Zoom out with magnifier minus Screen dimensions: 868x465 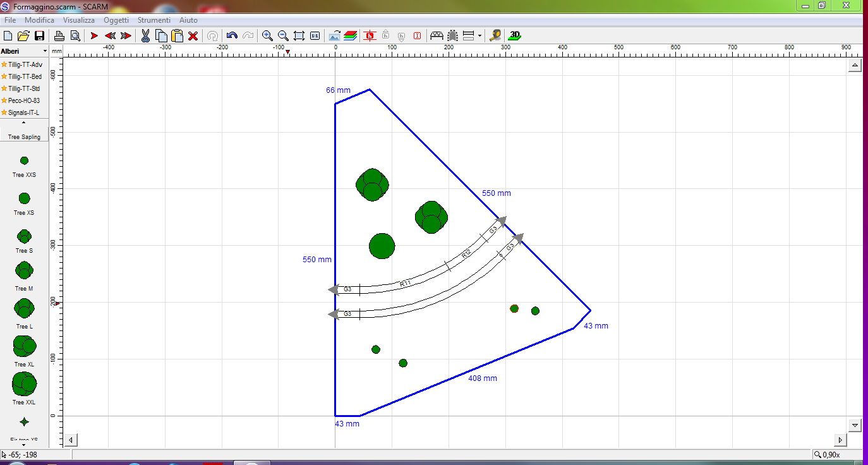[283, 36]
